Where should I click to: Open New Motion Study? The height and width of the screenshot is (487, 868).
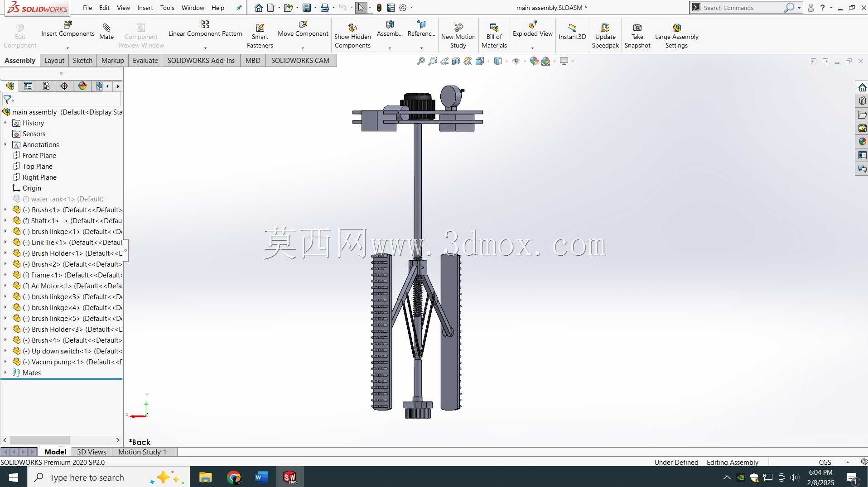pyautogui.click(x=458, y=36)
